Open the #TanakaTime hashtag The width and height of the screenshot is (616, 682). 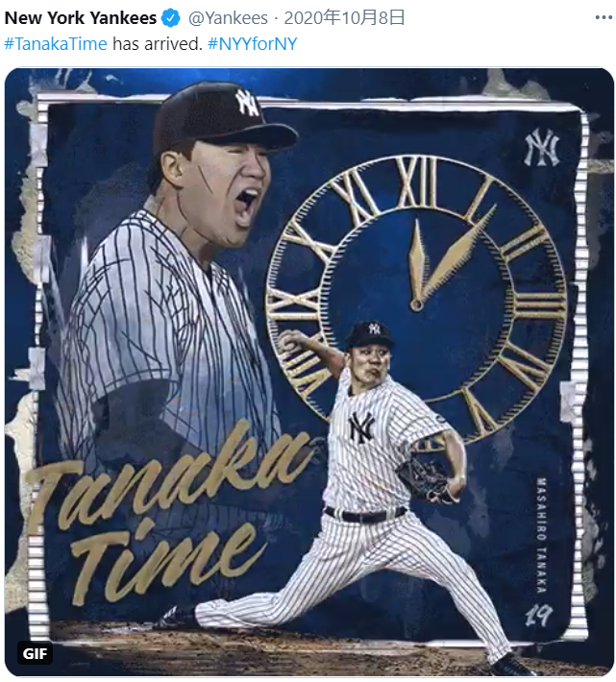(x=56, y=44)
